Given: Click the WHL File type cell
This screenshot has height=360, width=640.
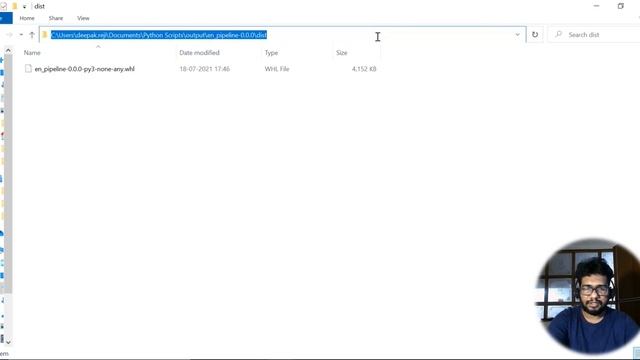Looking at the screenshot, I should [x=277, y=69].
